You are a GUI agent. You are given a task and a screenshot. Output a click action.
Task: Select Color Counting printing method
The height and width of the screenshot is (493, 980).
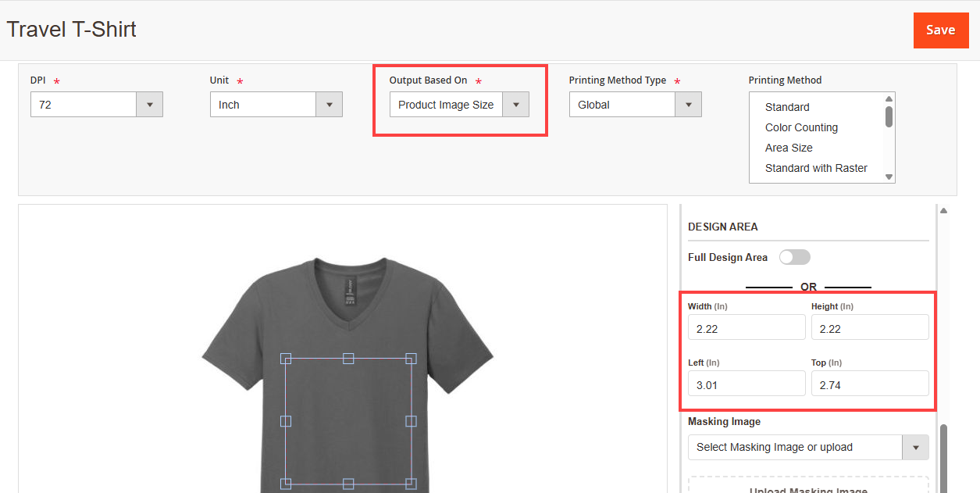801,127
